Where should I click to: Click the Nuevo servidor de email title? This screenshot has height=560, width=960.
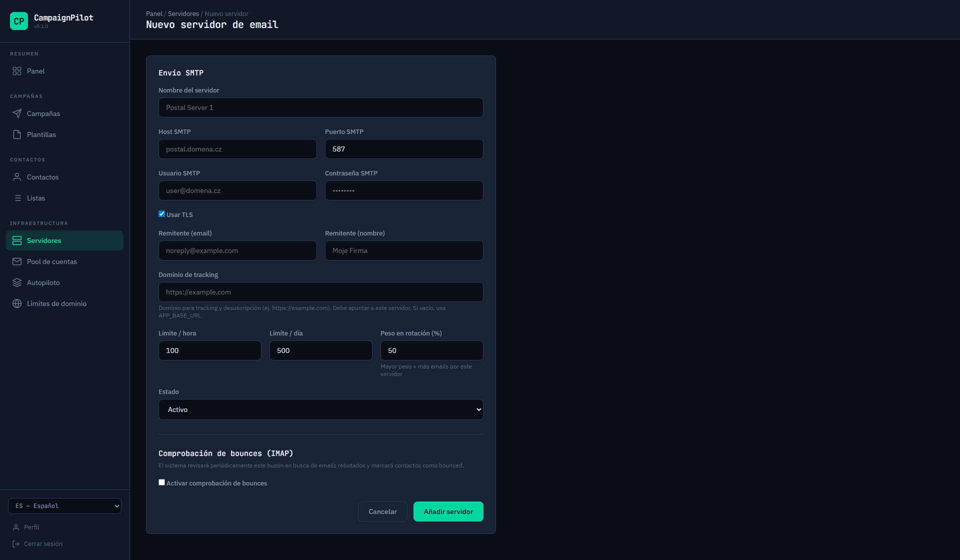click(x=212, y=24)
